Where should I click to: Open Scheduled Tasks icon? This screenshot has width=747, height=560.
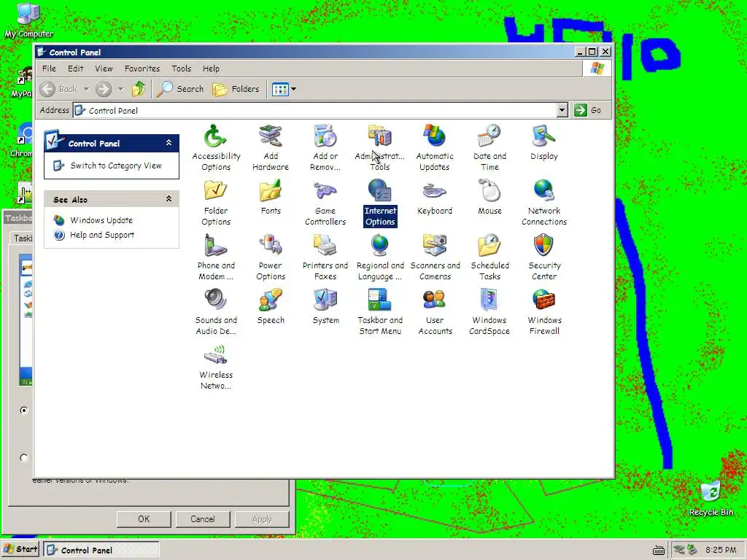click(489, 257)
